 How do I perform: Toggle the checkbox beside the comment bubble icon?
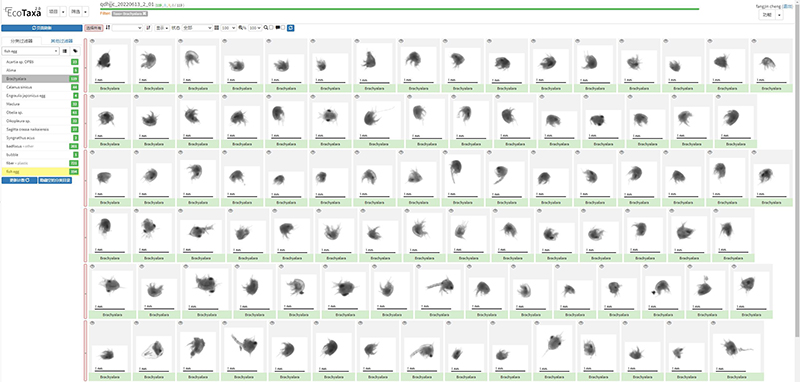click(x=283, y=28)
